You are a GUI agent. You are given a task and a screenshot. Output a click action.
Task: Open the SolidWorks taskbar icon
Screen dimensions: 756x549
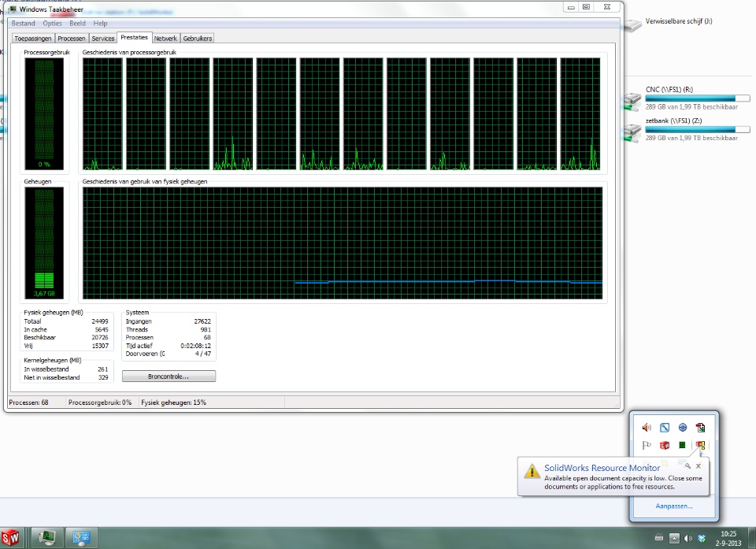pyautogui.click(x=10, y=537)
